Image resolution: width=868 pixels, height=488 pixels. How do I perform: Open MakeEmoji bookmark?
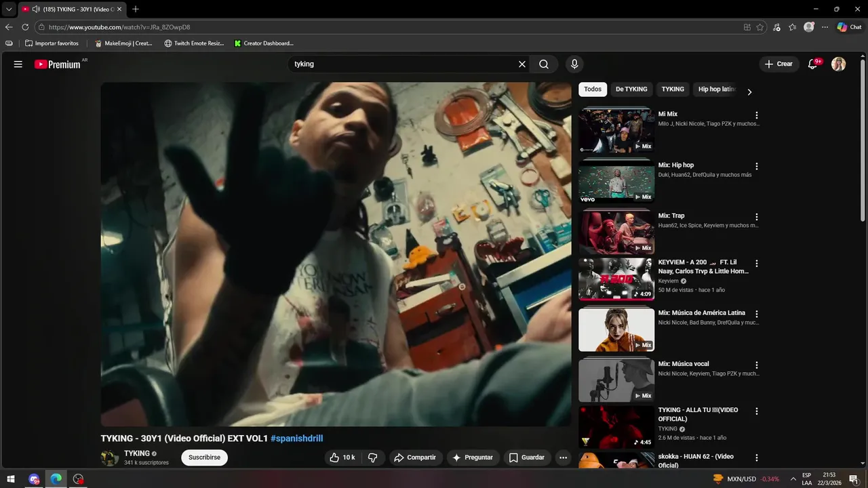tap(123, 43)
